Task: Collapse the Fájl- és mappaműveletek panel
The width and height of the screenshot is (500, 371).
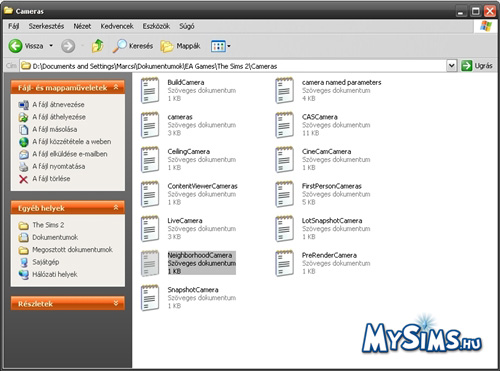Action: 116,87
